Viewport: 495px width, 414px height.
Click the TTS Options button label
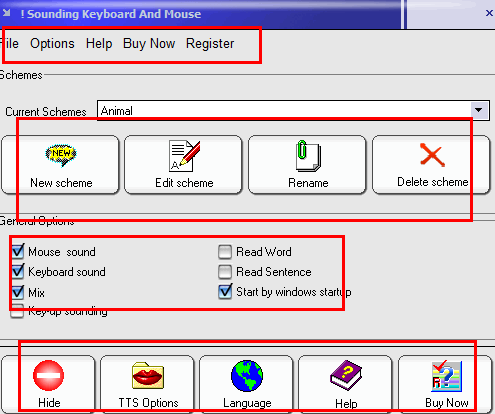(148, 403)
